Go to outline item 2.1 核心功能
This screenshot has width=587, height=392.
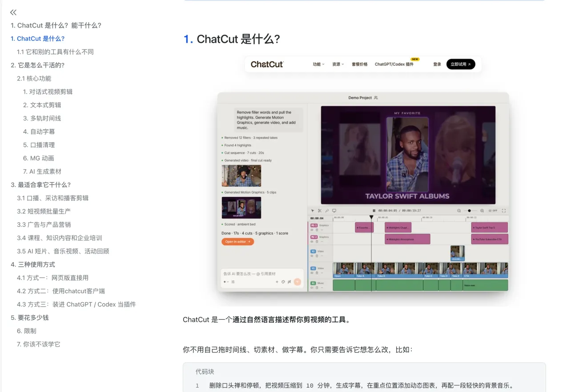tap(34, 79)
